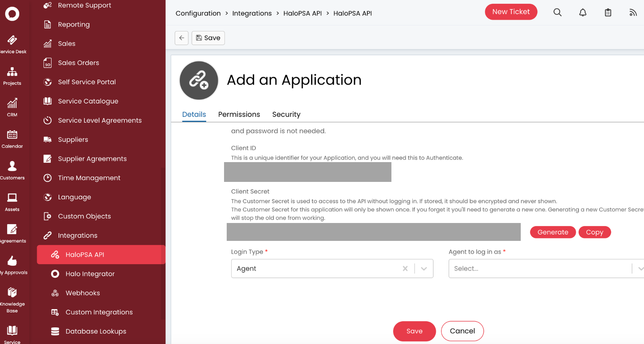Open the Calendar module icon
644x344 pixels.
(12, 134)
